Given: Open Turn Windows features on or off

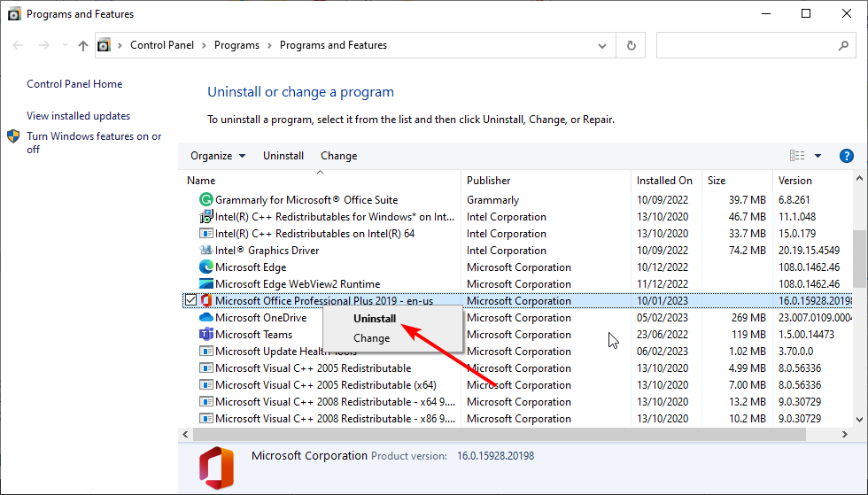Looking at the screenshot, I should point(94,143).
